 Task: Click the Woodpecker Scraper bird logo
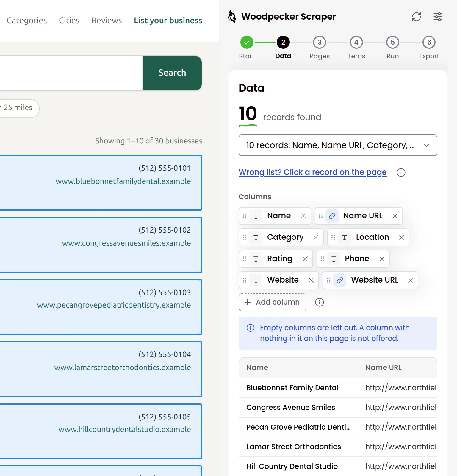pos(232,17)
